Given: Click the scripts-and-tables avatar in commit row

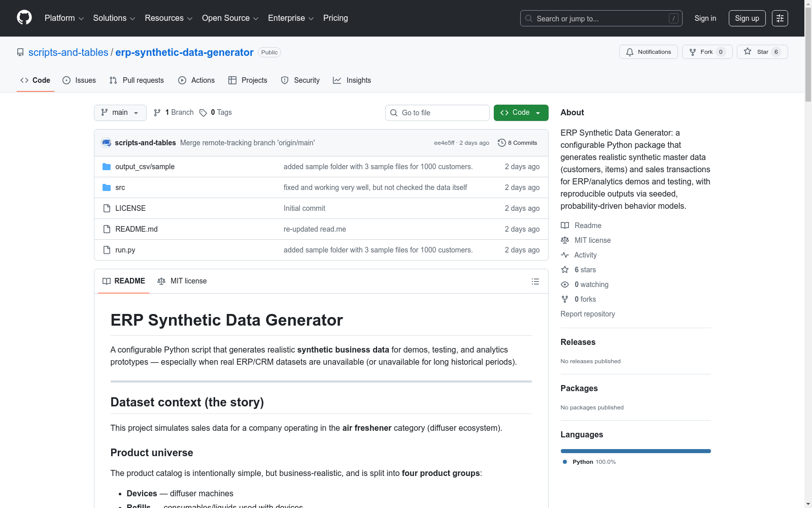Looking at the screenshot, I should [x=106, y=143].
